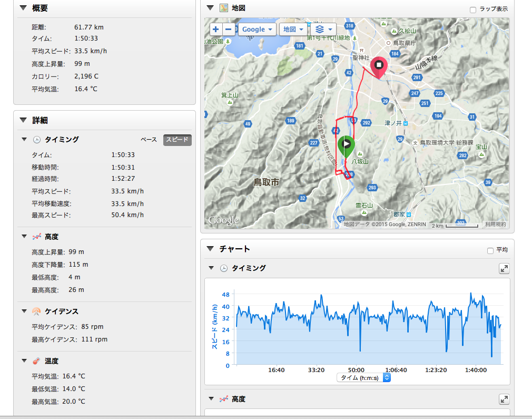Toggle the 平均 checkbox in charts
This screenshot has width=532, height=419.
coord(491,250)
